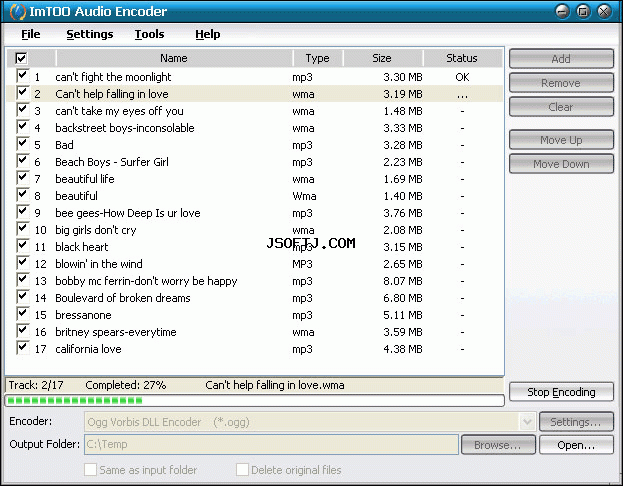Open... the output folder
Image resolution: width=623 pixels, height=486 pixels.
576,445
